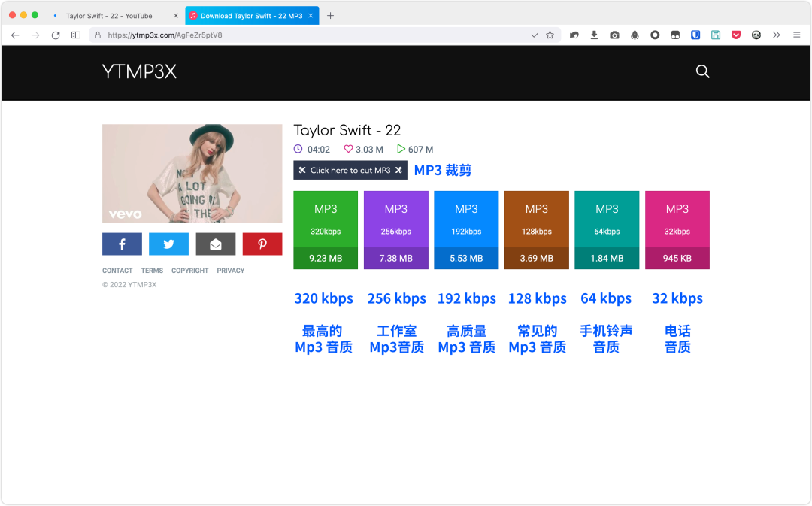Image resolution: width=812 pixels, height=506 pixels.
Task: Open the address bar dropdown chevron
Action: tap(535, 35)
